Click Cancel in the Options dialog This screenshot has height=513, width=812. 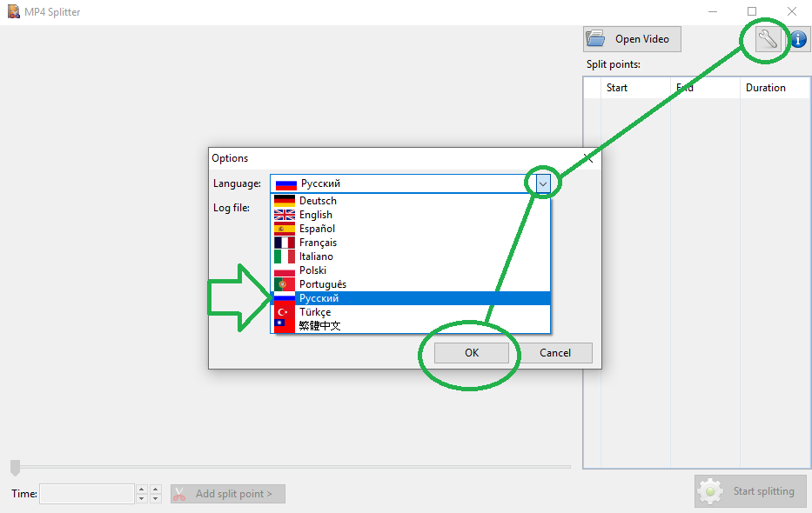[x=555, y=353]
